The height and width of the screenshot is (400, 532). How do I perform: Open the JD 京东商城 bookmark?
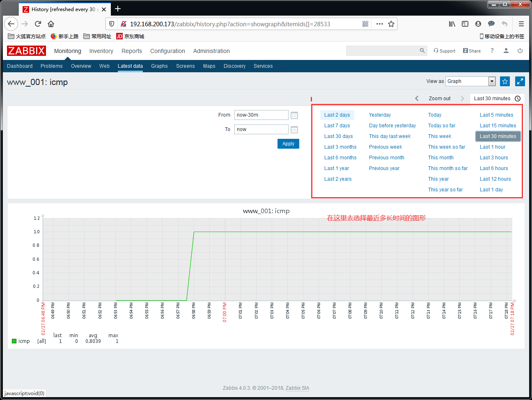pyautogui.click(x=130, y=36)
